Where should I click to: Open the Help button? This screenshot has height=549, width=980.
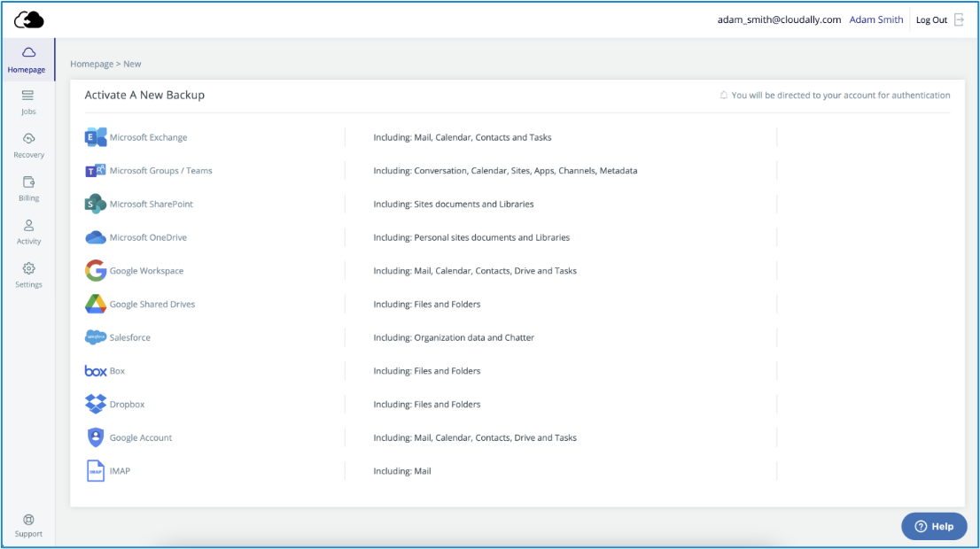934,527
